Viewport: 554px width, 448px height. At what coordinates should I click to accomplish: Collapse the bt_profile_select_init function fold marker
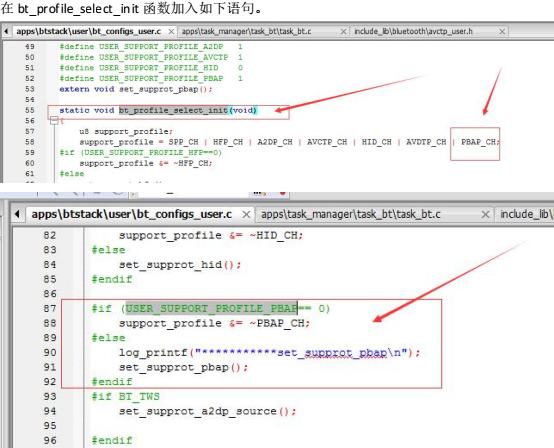point(54,120)
